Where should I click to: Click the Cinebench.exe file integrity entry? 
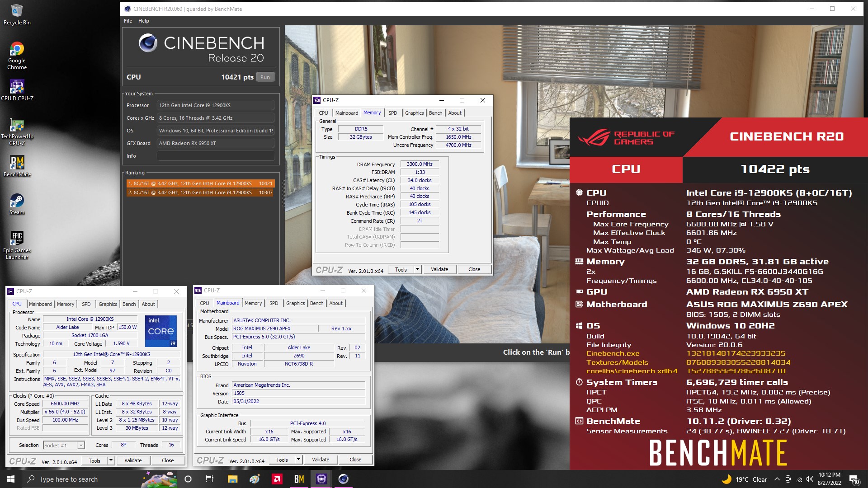pyautogui.click(x=613, y=353)
